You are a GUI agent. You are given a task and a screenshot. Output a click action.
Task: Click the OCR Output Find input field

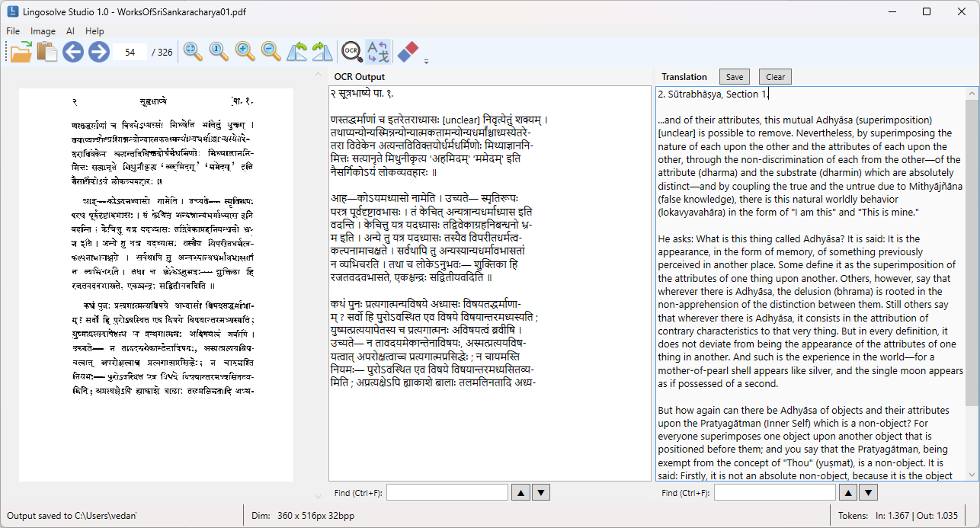(x=447, y=492)
